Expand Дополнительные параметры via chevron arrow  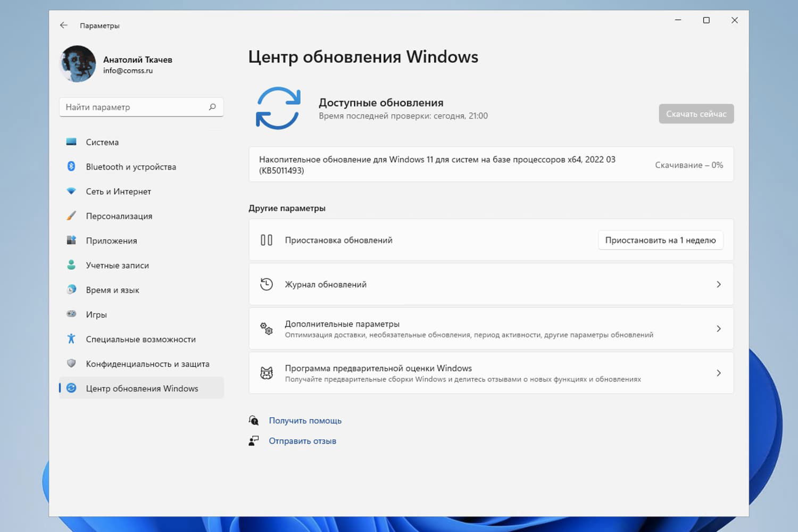(x=719, y=328)
